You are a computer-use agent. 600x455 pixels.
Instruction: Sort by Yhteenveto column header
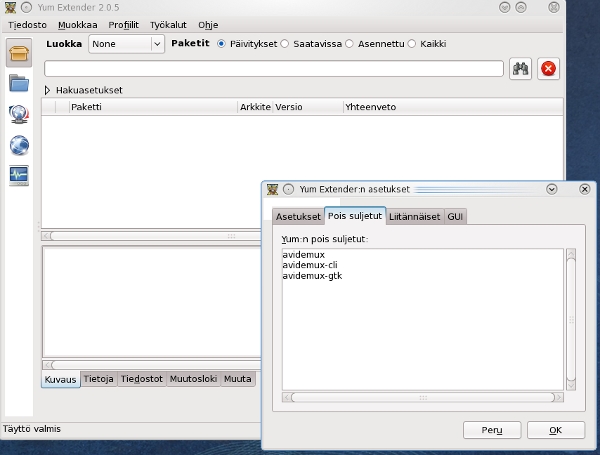click(x=453, y=107)
